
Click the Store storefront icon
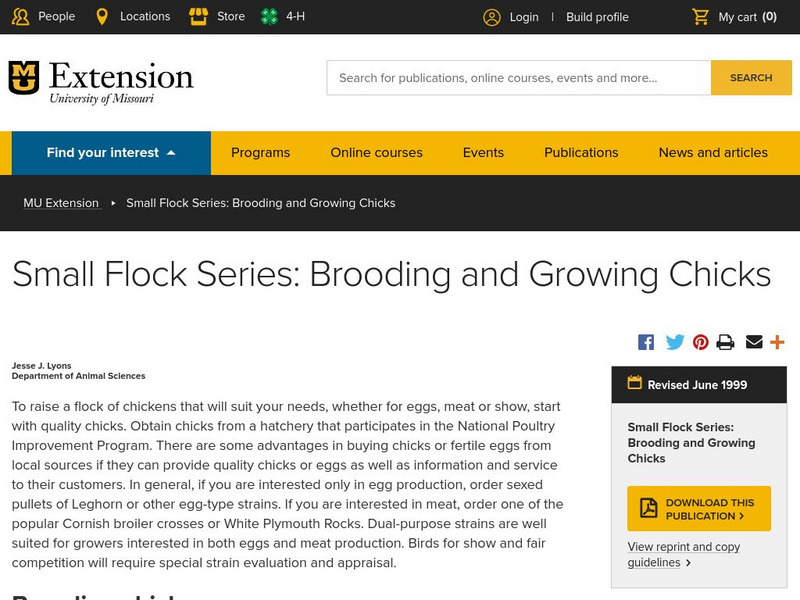[x=198, y=17]
